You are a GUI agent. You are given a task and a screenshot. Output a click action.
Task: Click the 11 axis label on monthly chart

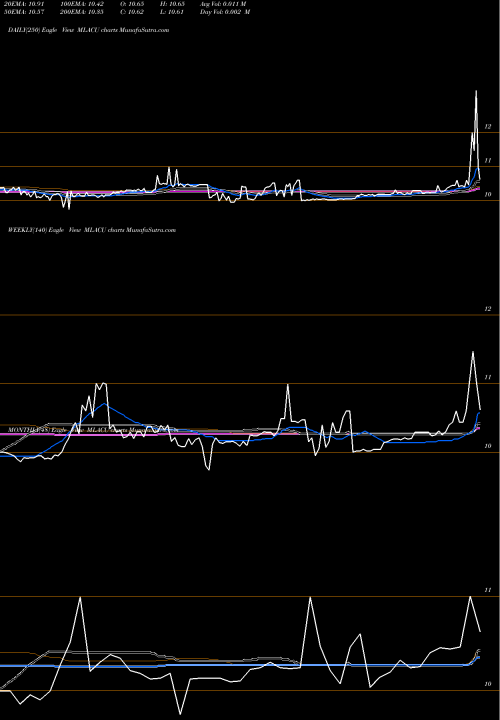point(488,591)
